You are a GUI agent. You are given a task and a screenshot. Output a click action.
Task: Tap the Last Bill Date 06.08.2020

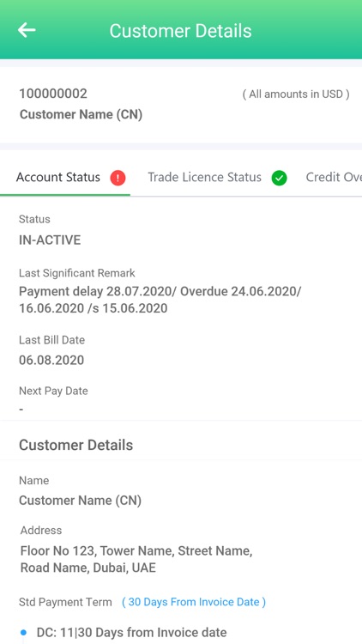pos(51,360)
